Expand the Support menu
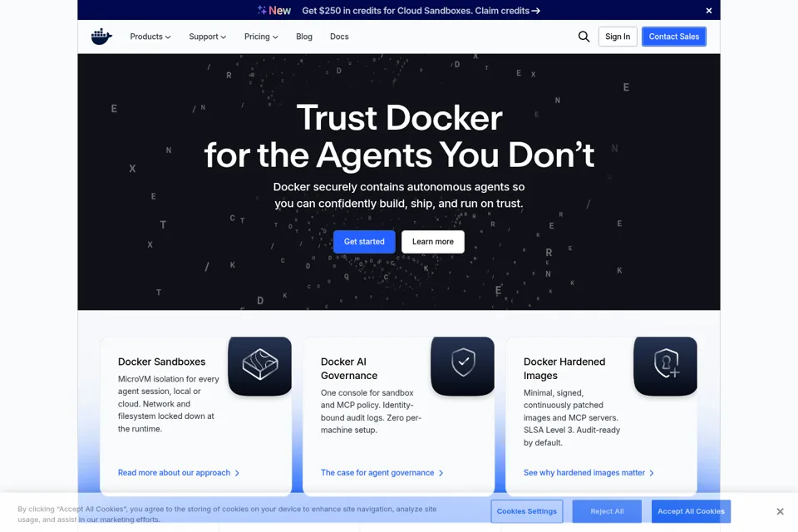798x532 pixels. coord(207,37)
